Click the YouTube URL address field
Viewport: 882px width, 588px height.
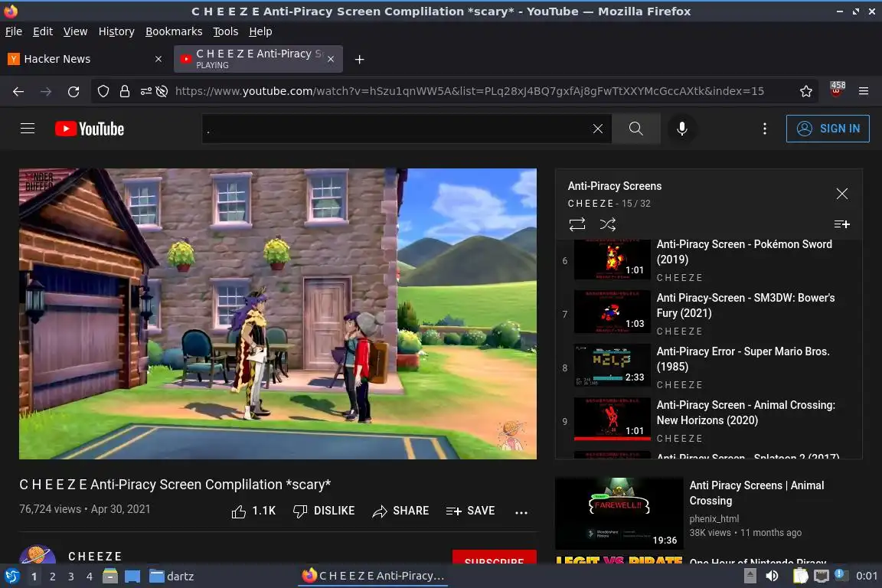point(469,91)
